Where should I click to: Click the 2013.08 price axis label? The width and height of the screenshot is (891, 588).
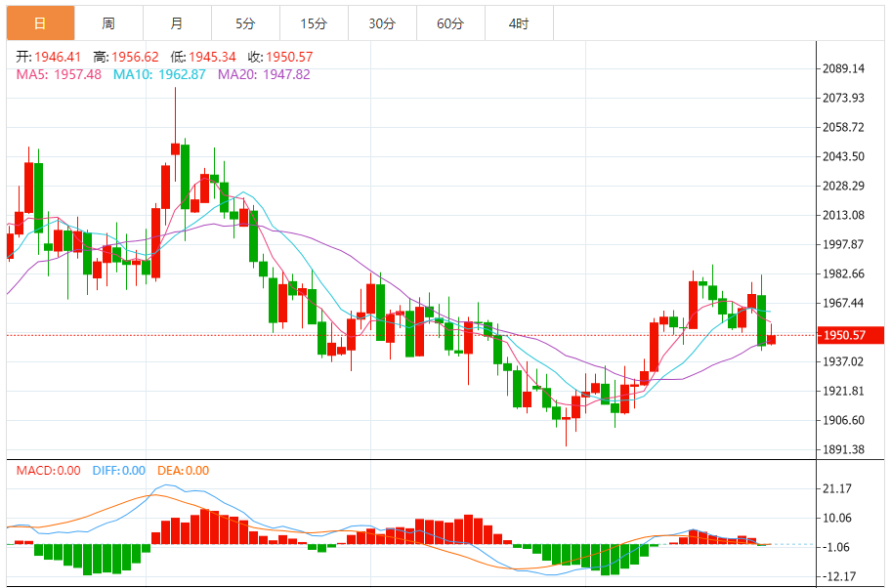click(x=843, y=215)
